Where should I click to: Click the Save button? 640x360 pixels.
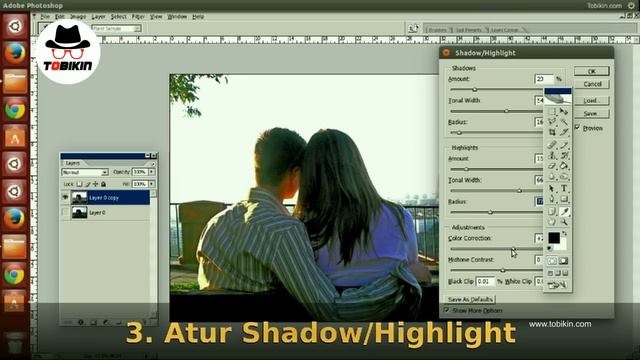[x=592, y=113]
